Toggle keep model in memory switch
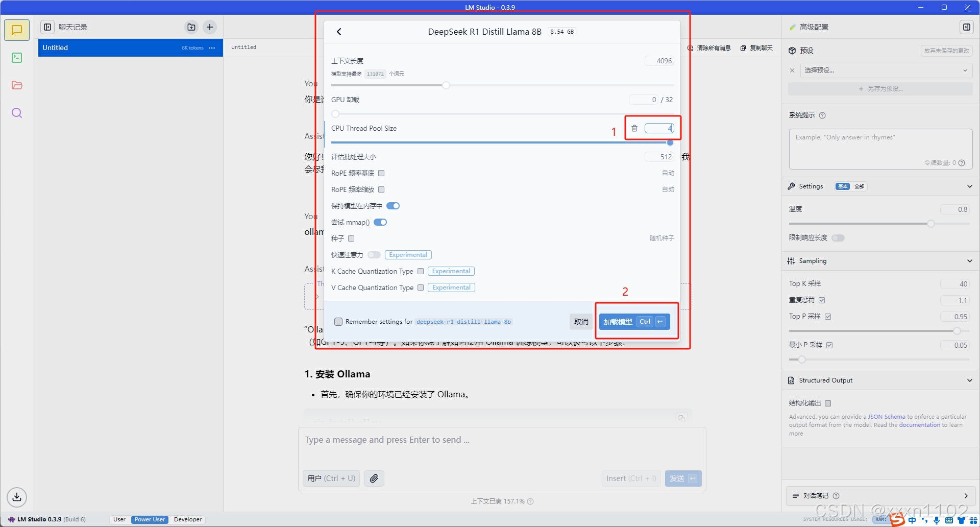Image resolution: width=980 pixels, height=527 pixels. point(393,206)
